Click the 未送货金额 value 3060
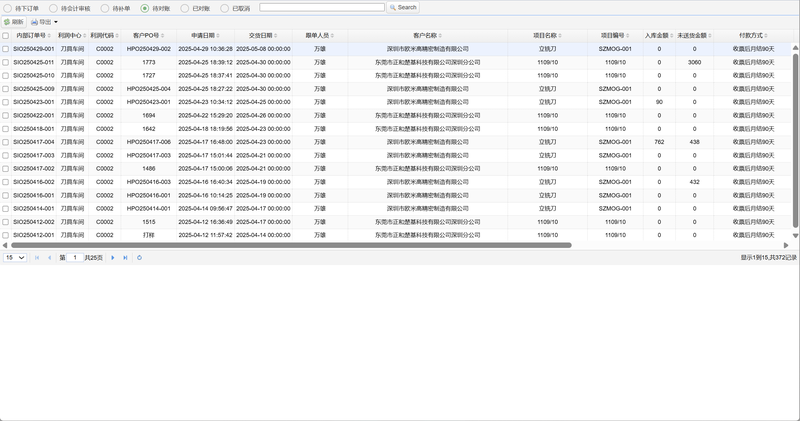The image size is (800, 421). [x=694, y=62]
